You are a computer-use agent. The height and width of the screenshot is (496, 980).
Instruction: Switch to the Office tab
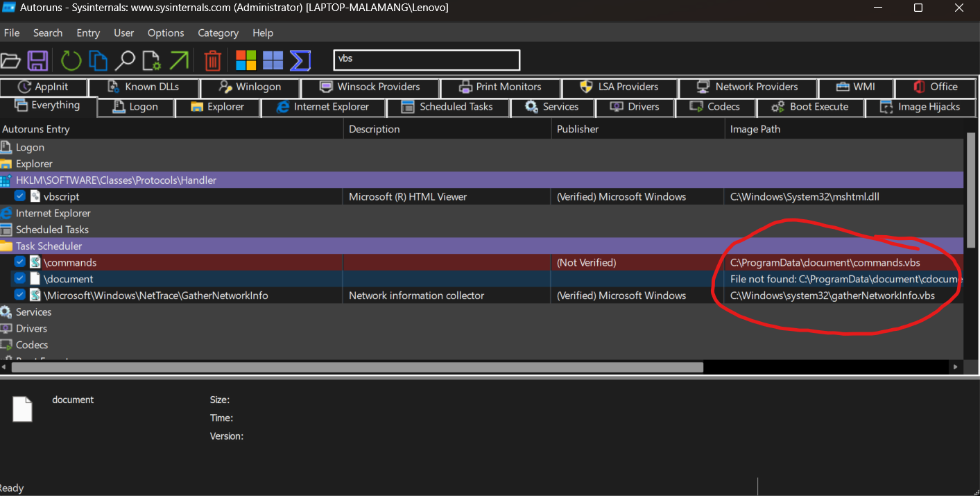pyautogui.click(x=936, y=87)
